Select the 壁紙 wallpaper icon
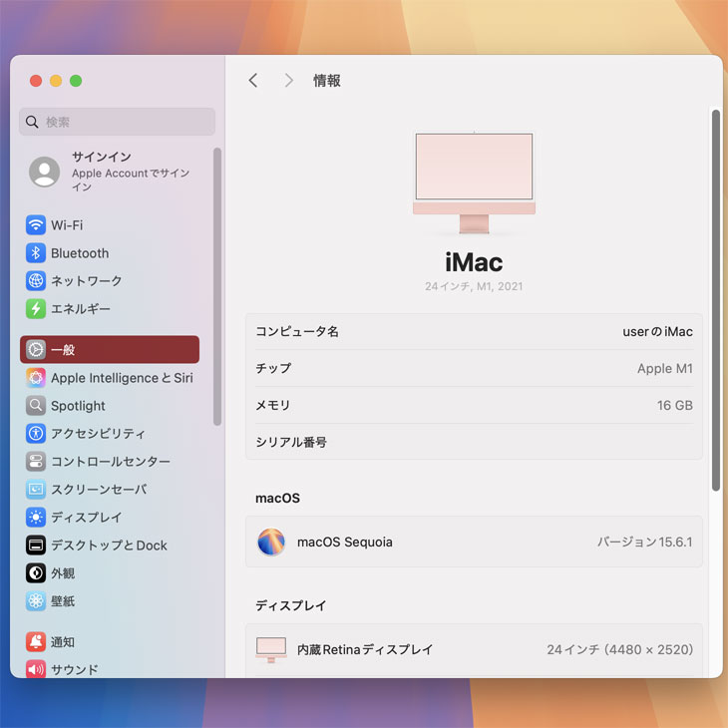The image size is (728, 728). pos(36,600)
